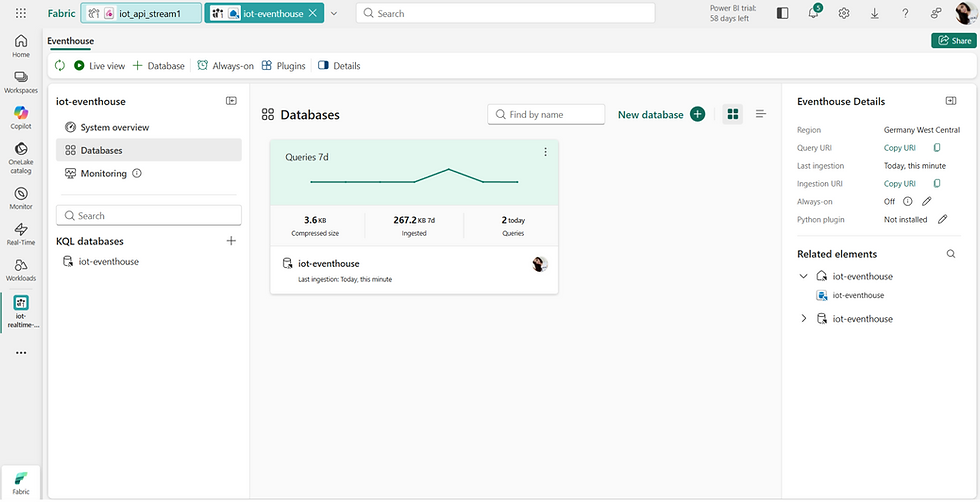Search Related elements
Image resolution: width=980 pixels, height=502 pixels.
[951, 254]
